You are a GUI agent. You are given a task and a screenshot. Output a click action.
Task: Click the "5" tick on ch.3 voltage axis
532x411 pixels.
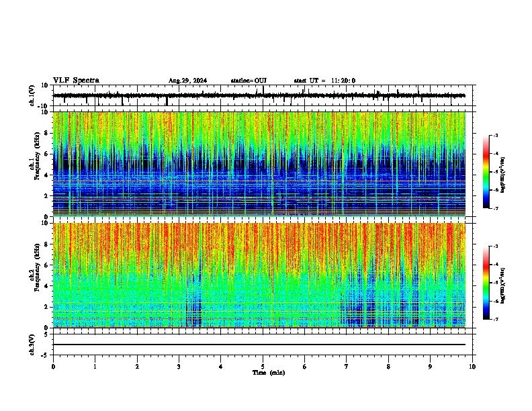click(x=46, y=334)
